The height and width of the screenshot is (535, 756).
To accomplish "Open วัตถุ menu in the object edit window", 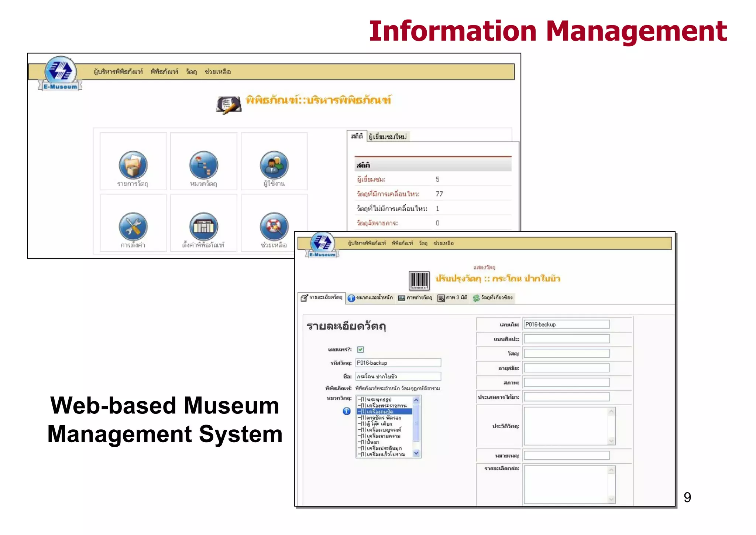I will [423, 243].
